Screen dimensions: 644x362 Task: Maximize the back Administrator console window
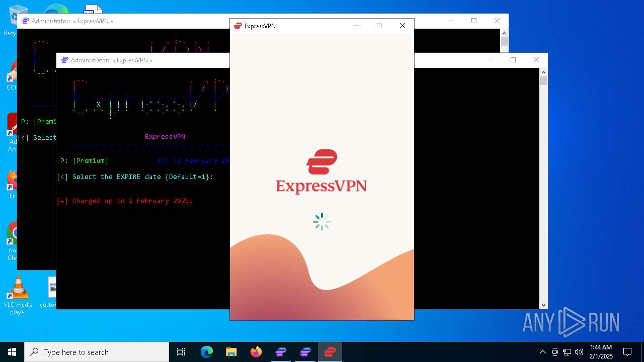(474, 21)
